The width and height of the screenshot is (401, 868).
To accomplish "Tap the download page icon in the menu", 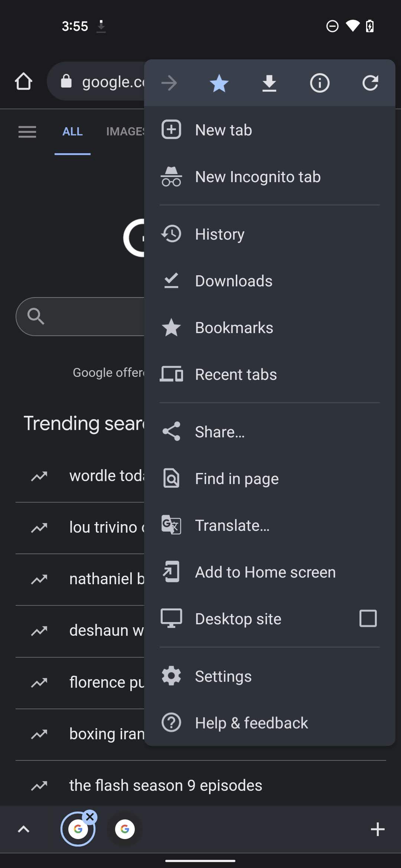I will coord(269,83).
